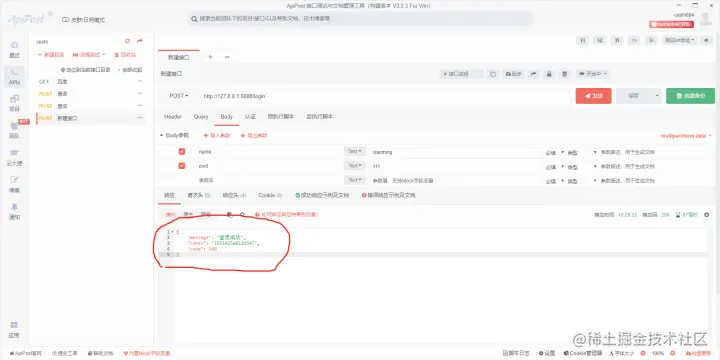Open the Text type dropdown for the empty row
The height and width of the screenshot is (360, 720).
click(x=354, y=180)
